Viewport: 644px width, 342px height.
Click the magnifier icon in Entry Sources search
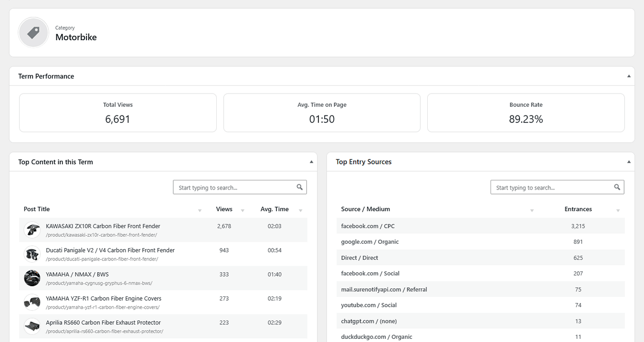618,187
